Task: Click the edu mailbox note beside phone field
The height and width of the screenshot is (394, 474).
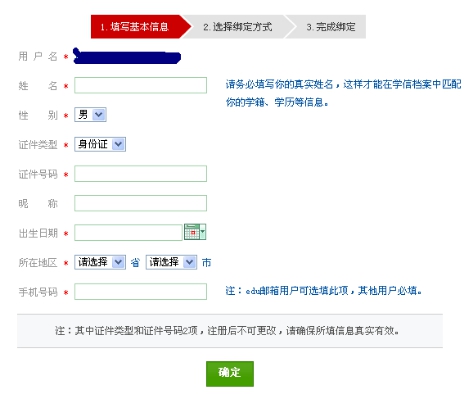Action: click(323, 291)
